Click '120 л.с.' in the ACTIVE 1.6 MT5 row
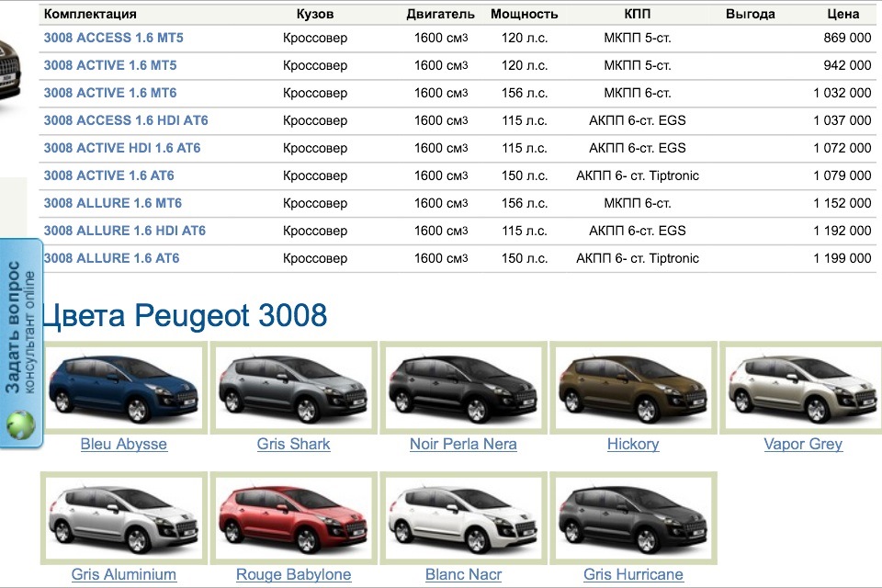The image size is (882, 588). pyautogui.click(x=525, y=65)
